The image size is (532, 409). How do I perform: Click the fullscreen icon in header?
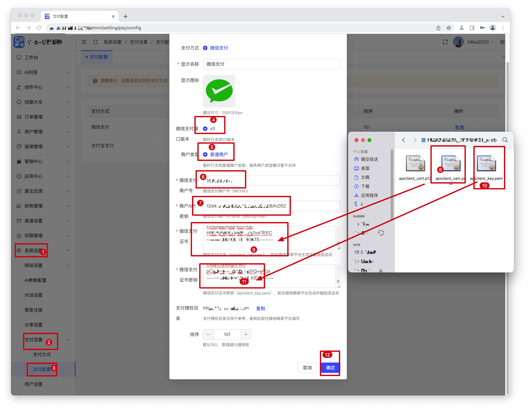point(445,42)
